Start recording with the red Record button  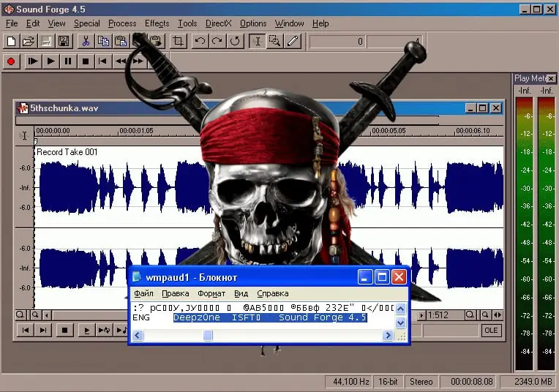(x=12, y=61)
